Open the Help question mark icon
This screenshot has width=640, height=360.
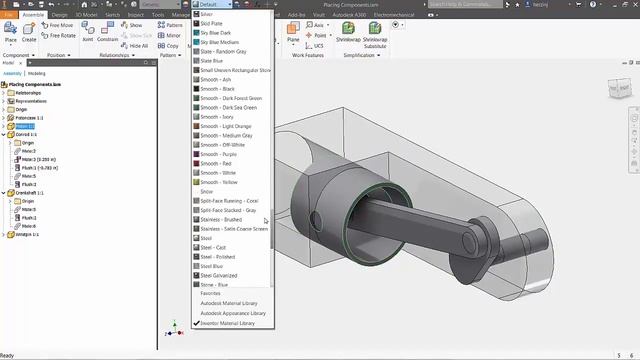pos(593,4)
